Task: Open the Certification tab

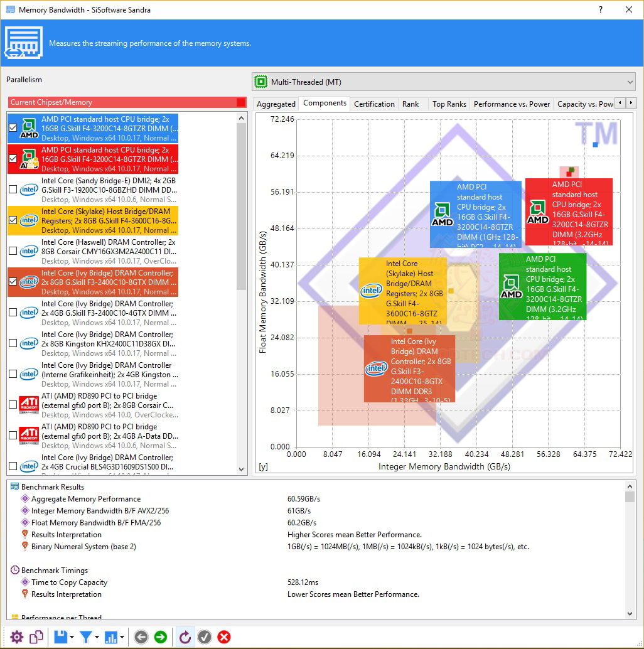Action: pyautogui.click(x=374, y=104)
